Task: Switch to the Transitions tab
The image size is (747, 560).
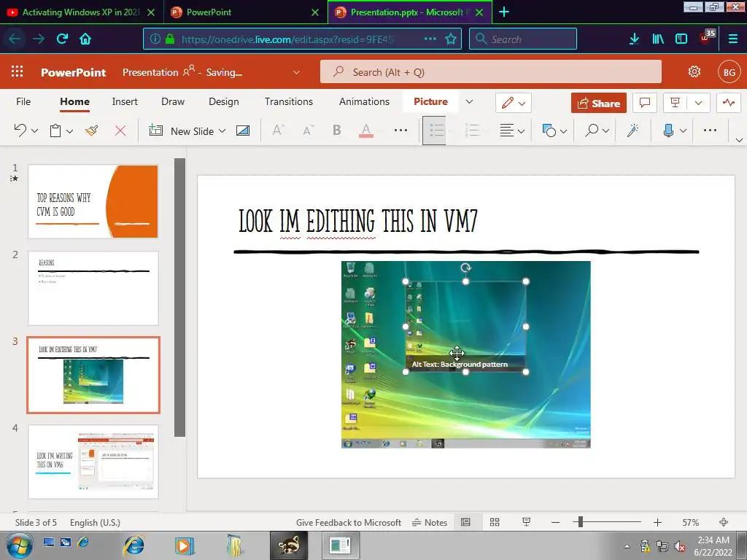Action: (289, 101)
